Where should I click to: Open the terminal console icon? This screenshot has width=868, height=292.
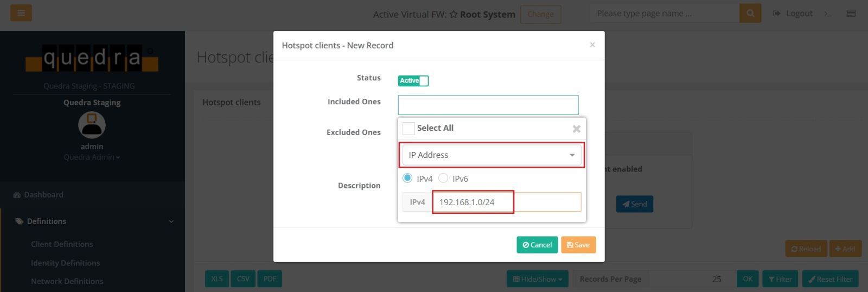click(828, 14)
